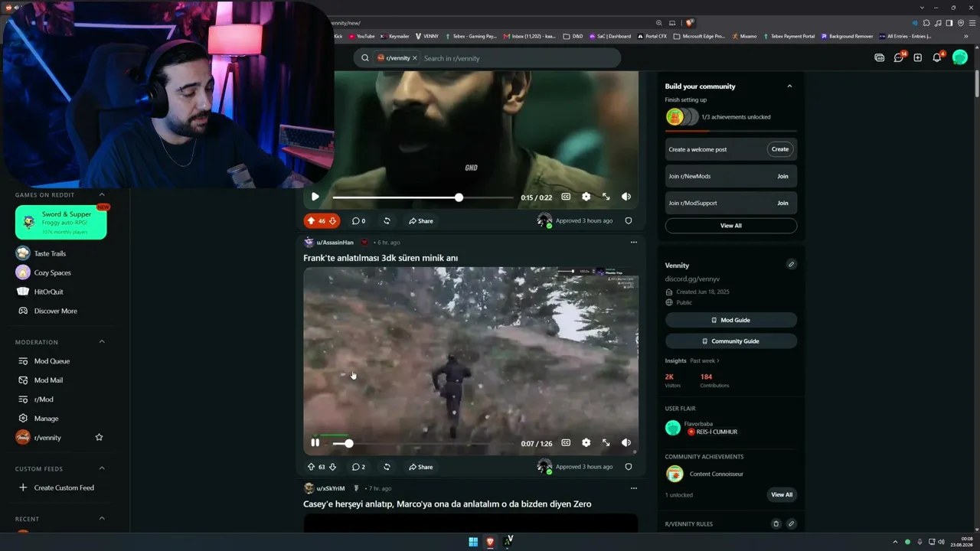Viewport: 980px width, 551px height.
Task: Click Create for the welcome post
Action: (780, 149)
